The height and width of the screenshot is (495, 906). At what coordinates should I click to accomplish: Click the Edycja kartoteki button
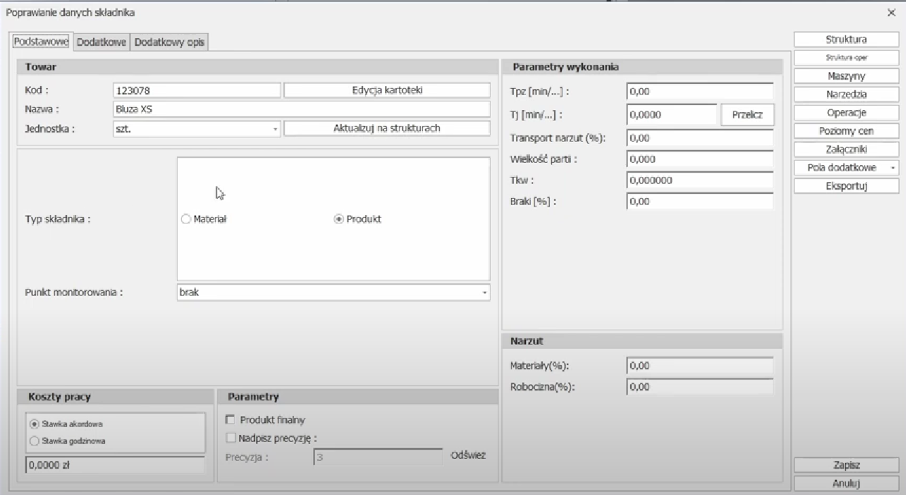point(387,90)
